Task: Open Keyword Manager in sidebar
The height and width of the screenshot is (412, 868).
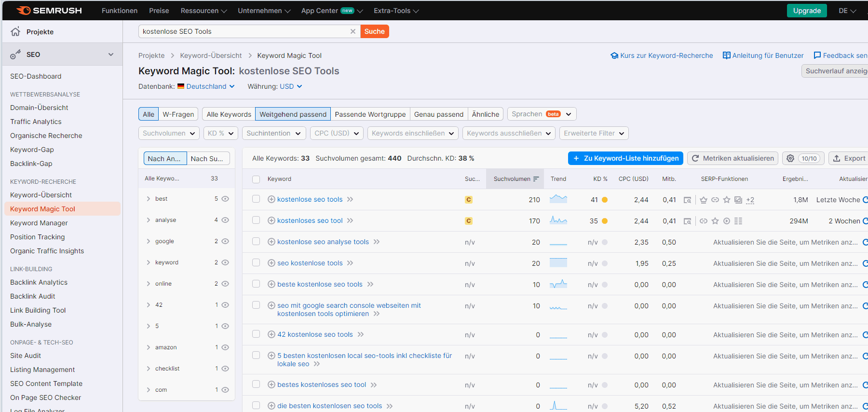Action: pyautogui.click(x=39, y=223)
